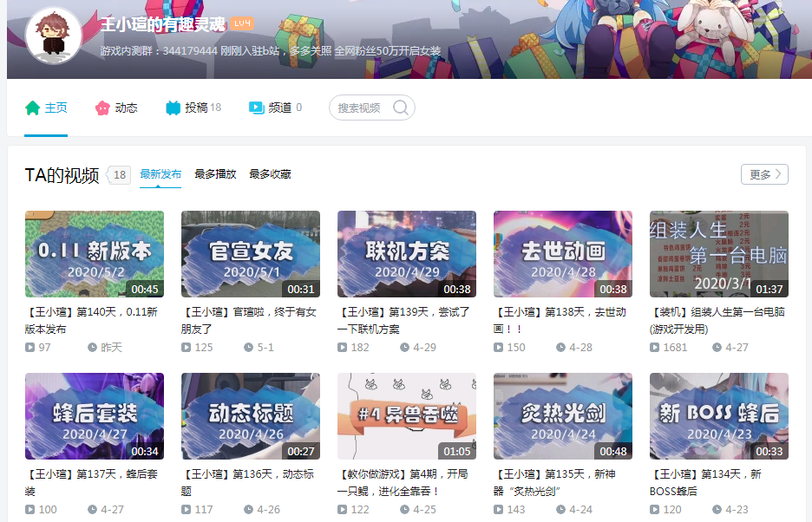This screenshot has height=522, width=812.
Task: Click the blue 投稿 TV icon
Action: click(x=173, y=108)
